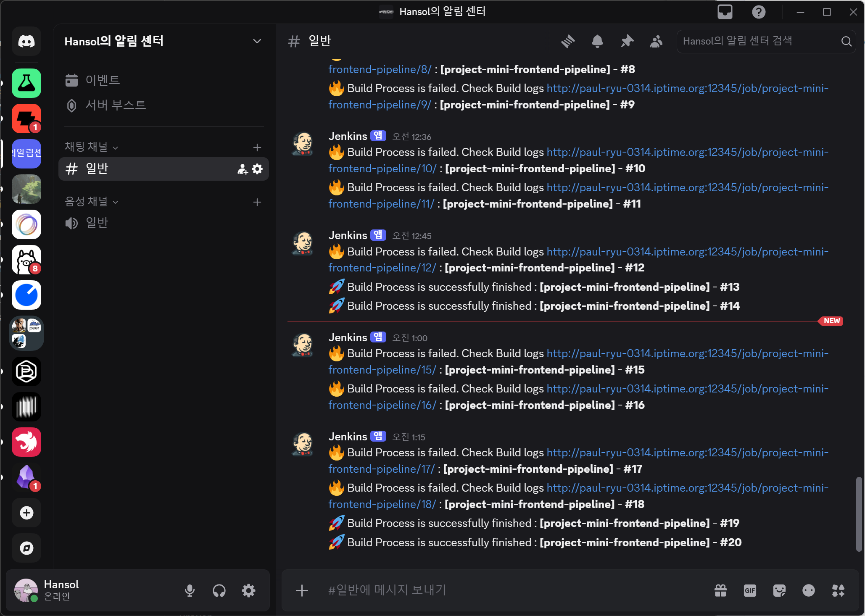Expand the Hansol의 알림 센터 server menu

coord(257,41)
